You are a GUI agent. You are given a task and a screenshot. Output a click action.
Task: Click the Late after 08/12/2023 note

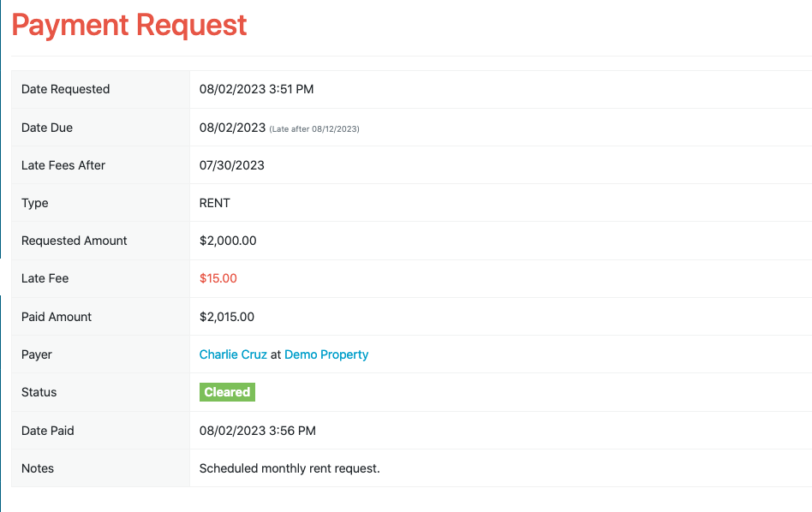314,129
